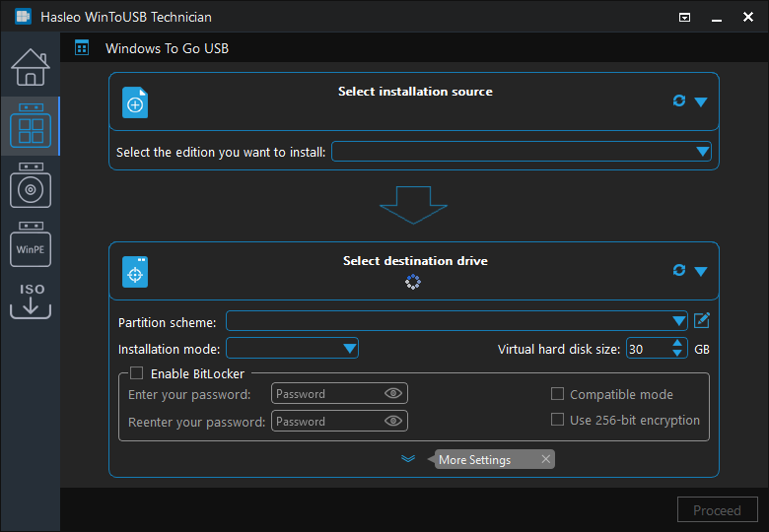Increase the virtual hard disk size
The width and height of the screenshot is (769, 532).
pos(677,343)
